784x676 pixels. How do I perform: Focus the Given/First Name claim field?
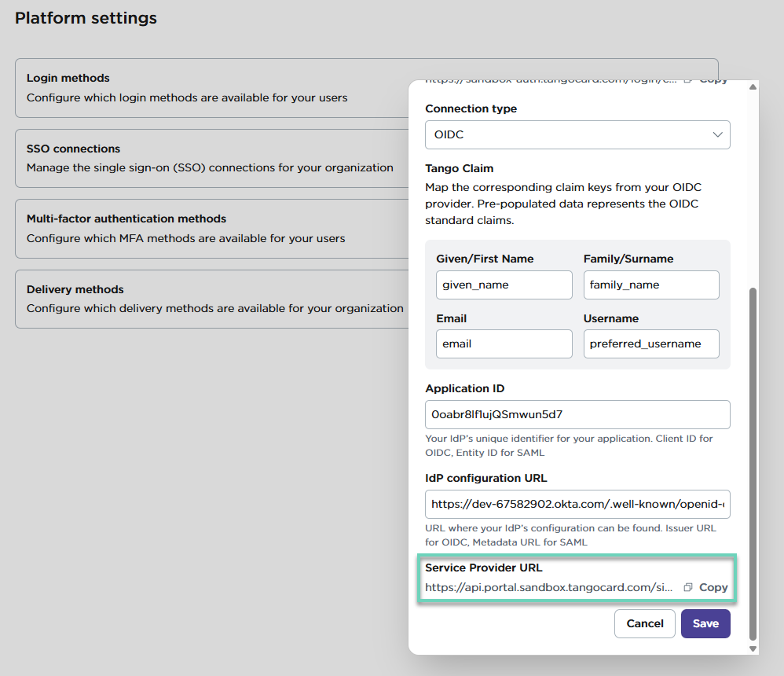pos(504,285)
